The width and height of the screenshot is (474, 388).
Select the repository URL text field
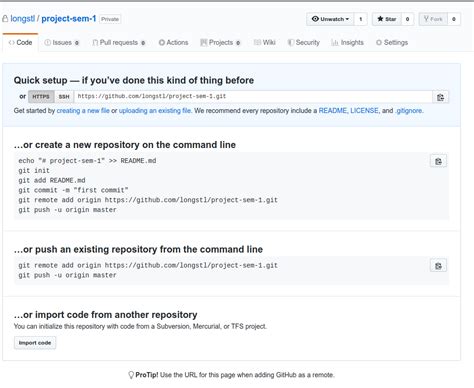pos(253,97)
